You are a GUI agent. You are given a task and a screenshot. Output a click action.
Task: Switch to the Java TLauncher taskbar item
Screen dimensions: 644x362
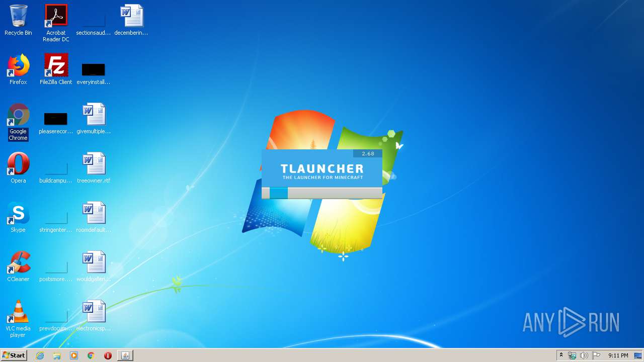(125, 355)
